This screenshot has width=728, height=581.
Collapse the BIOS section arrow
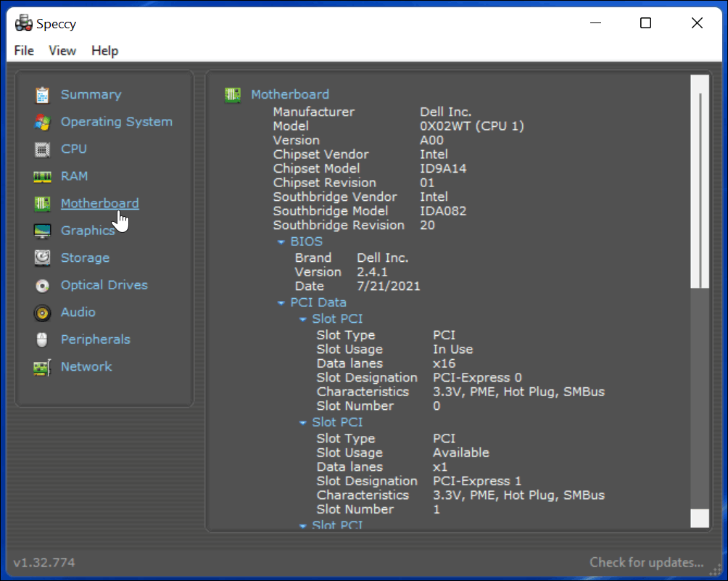[281, 242]
